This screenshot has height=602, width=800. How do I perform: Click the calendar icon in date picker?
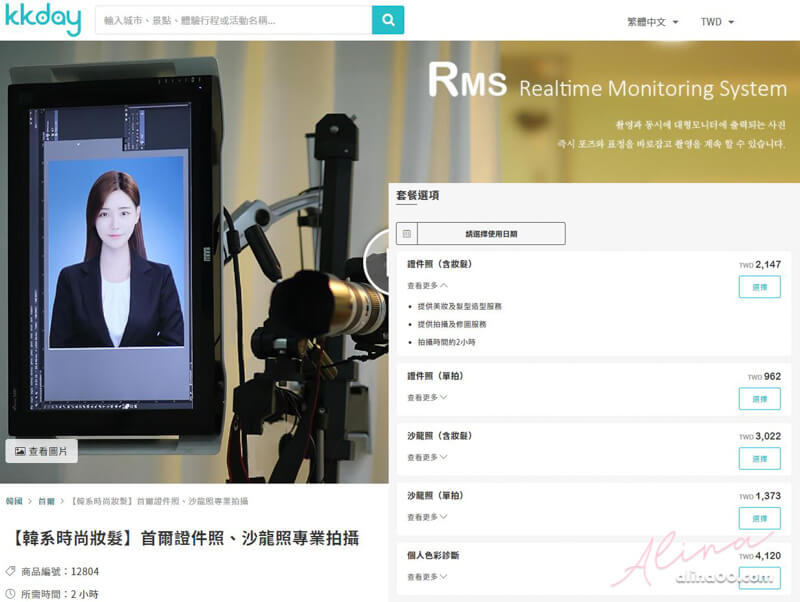407,234
